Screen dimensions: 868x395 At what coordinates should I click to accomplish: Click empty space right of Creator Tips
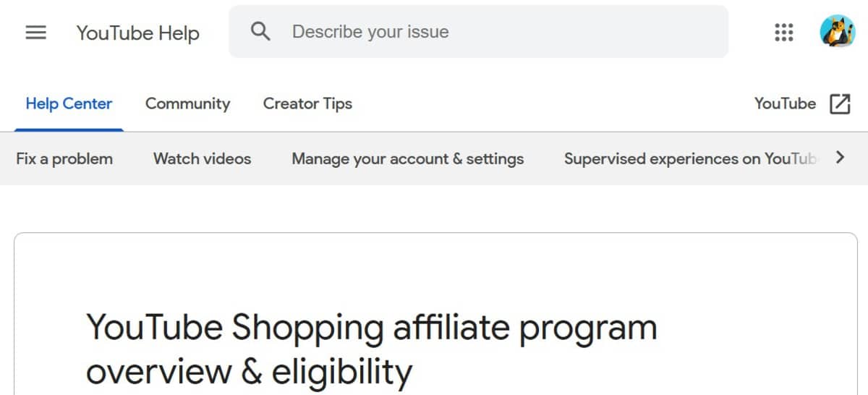(x=550, y=103)
